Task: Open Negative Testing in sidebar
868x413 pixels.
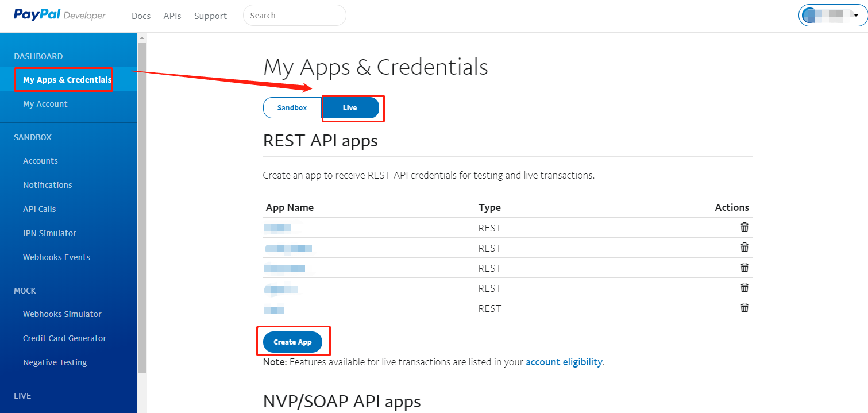Action: (x=55, y=362)
